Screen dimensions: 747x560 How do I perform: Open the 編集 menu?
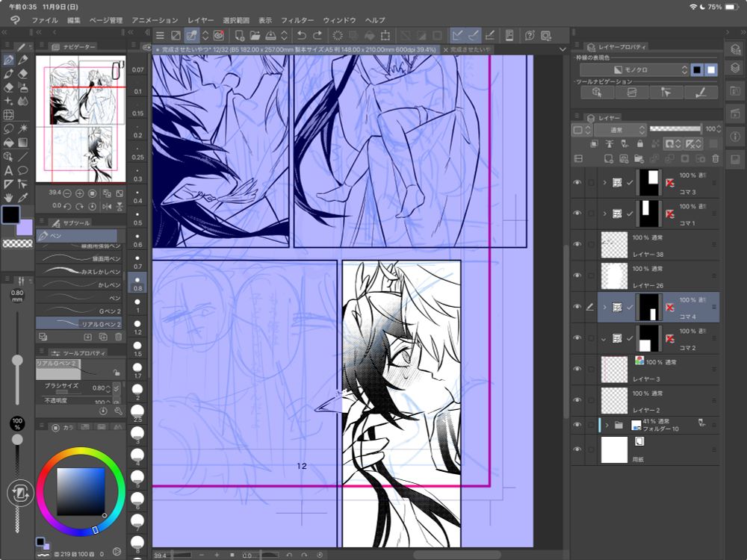(x=74, y=20)
